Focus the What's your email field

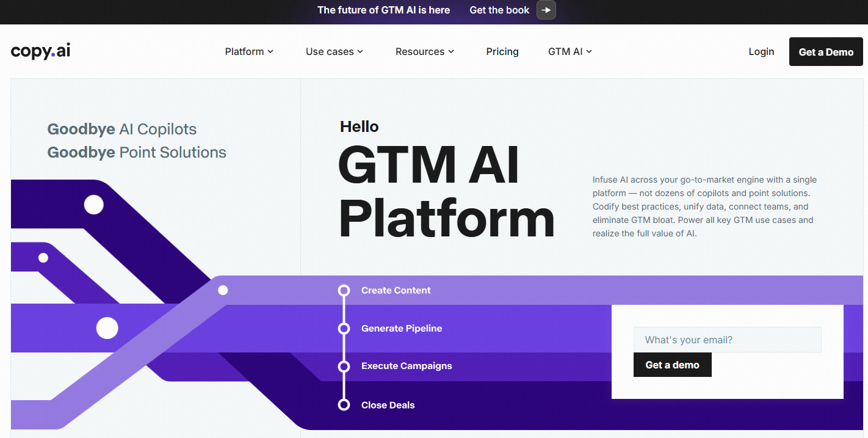tap(727, 340)
